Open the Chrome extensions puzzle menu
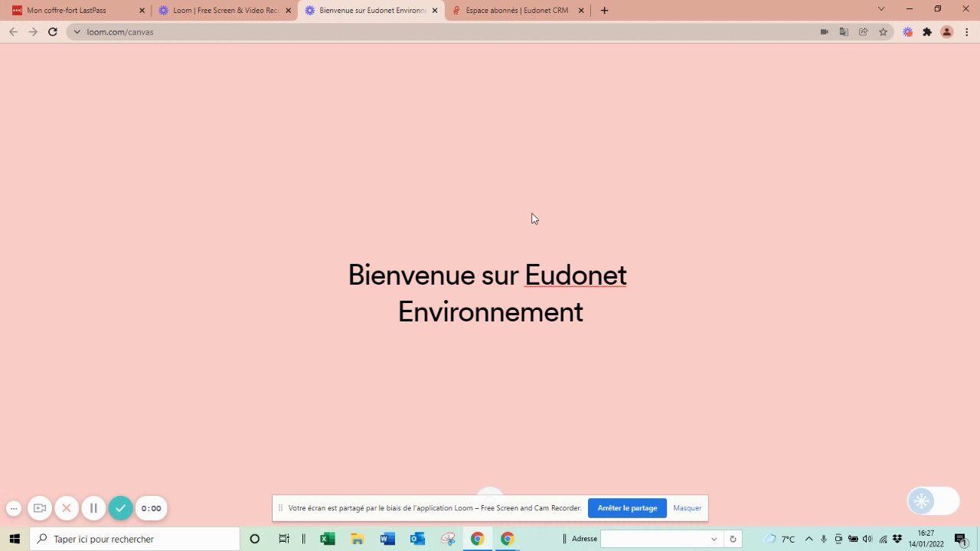This screenshot has width=980, height=551. click(927, 32)
